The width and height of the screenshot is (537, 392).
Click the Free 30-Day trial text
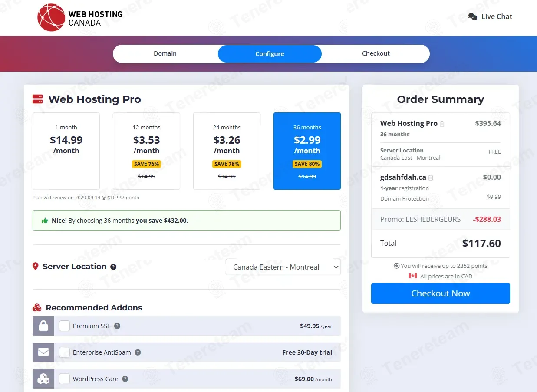click(x=307, y=352)
